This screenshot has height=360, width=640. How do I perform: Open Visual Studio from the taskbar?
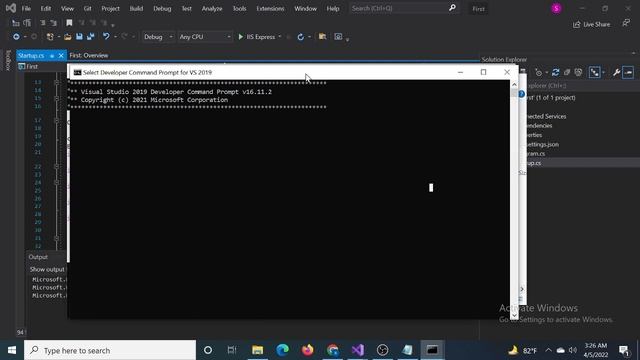tap(358, 350)
